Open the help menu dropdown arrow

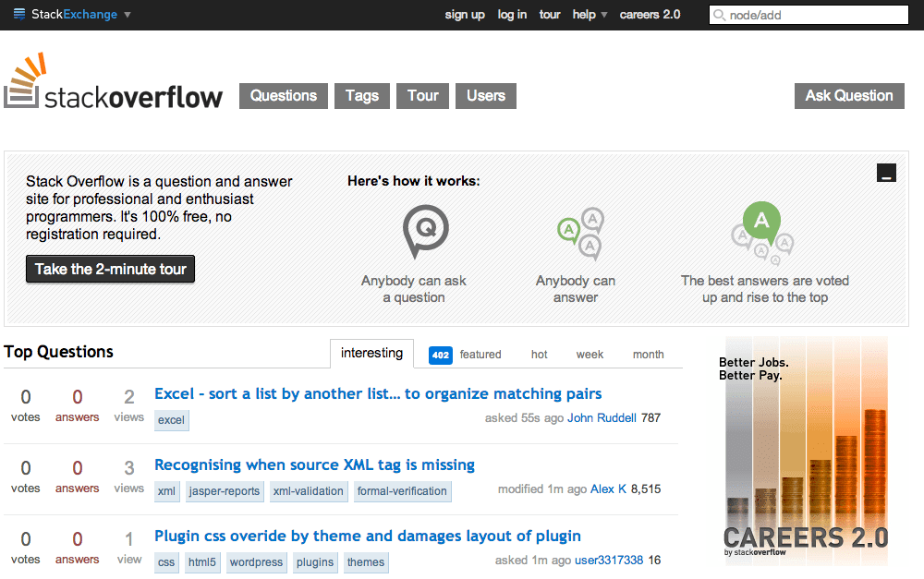click(x=604, y=15)
